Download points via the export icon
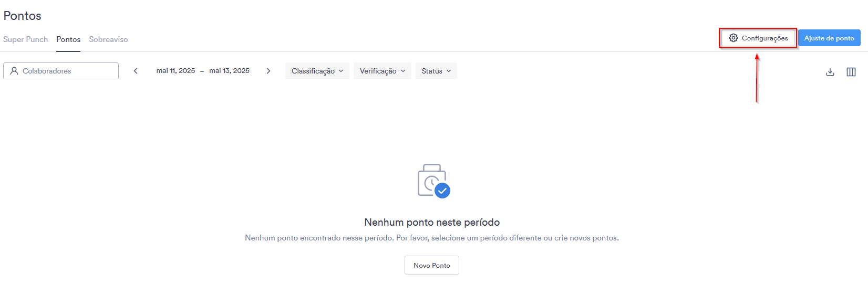This screenshot has height=284, width=868. [x=830, y=72]
